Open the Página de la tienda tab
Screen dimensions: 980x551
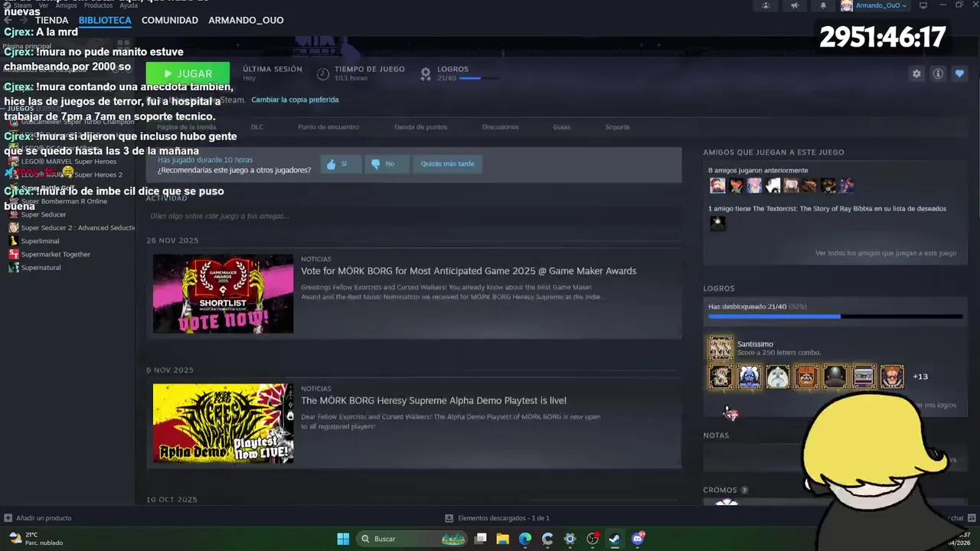point(186,127)
